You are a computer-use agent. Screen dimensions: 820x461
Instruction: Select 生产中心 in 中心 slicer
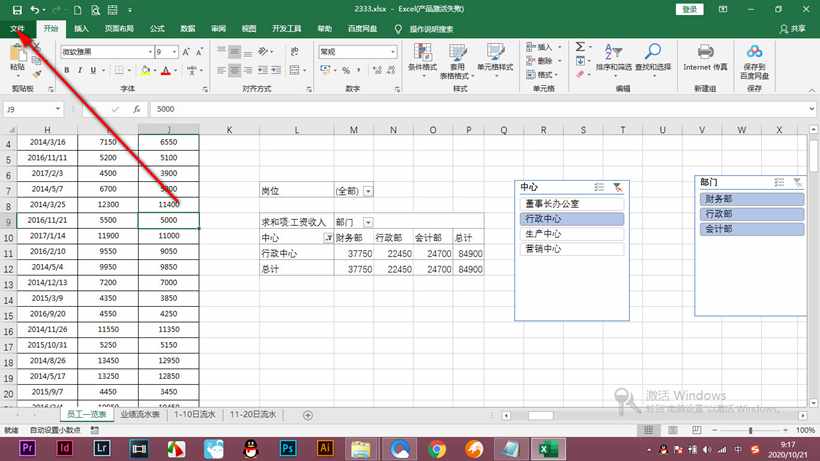click(x=572, y=234)
